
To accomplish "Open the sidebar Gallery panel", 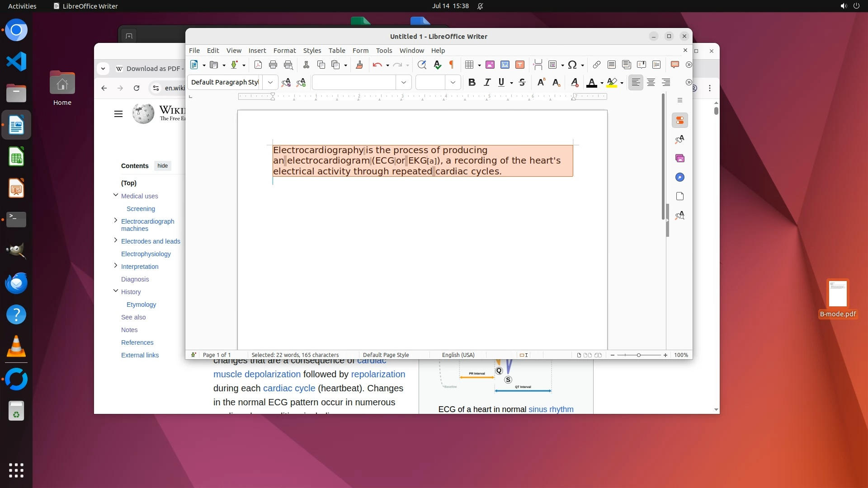I will [x=680, y=158].
